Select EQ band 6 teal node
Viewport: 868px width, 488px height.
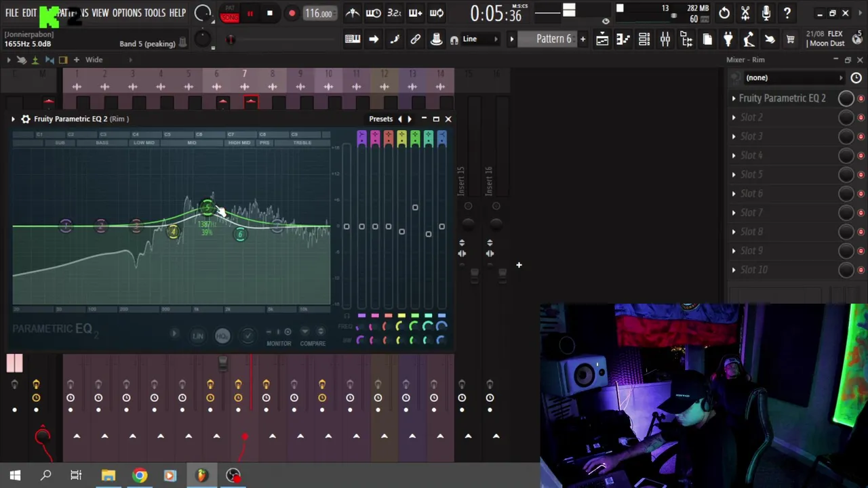point(240,235)
